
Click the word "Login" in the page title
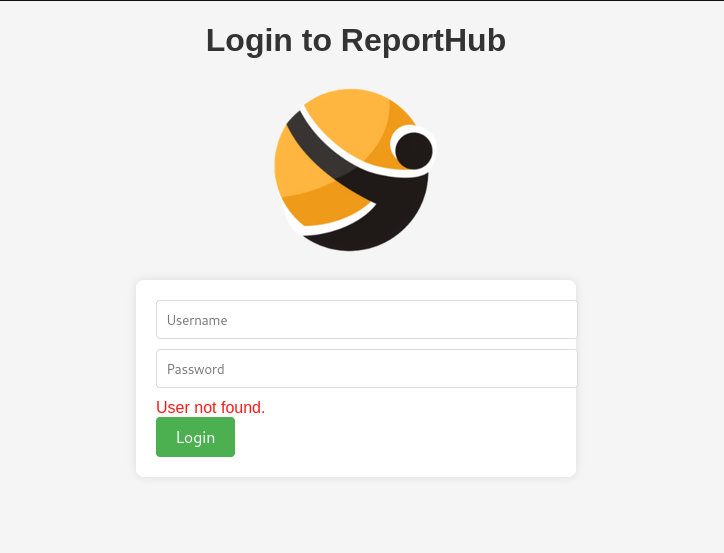tap(249, 41)
